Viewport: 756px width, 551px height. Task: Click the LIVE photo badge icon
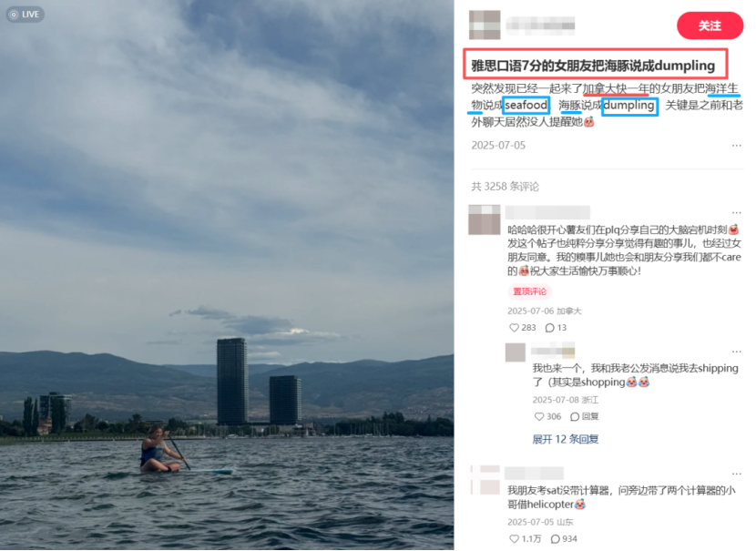coord(26,15)
